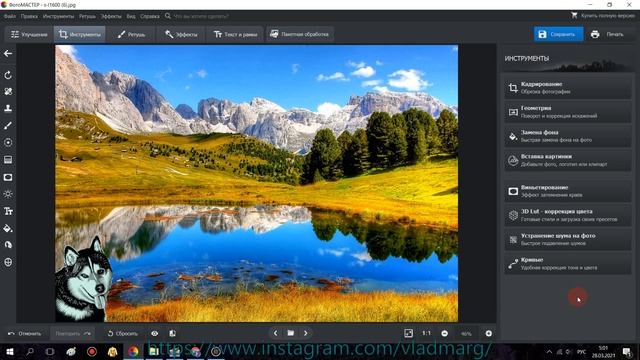Click the husky dog sticker on the photo
The width and height of the screenshot is (640, 360).
[83, 279]
